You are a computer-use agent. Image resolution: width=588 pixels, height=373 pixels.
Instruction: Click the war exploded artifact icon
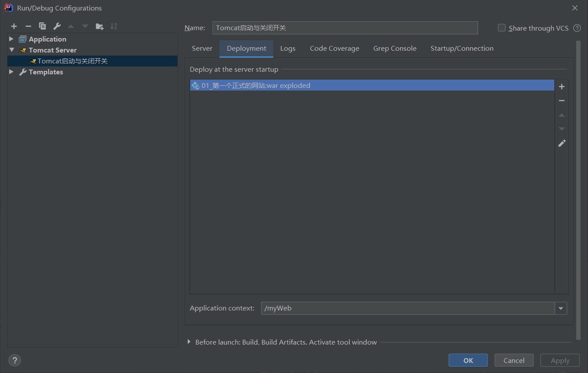pyautogui.click(x=195, y=85)
